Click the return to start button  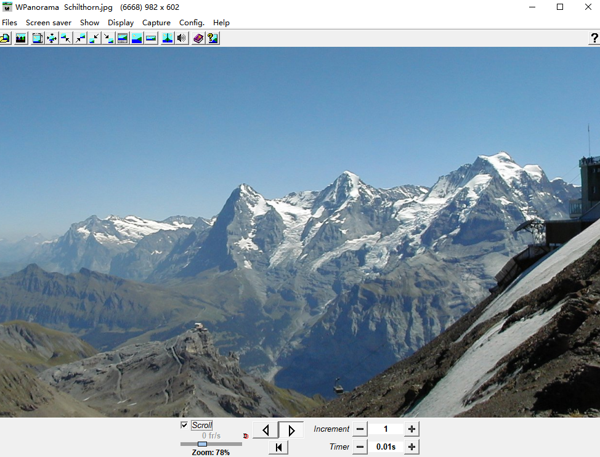click(x=279, y=448)
